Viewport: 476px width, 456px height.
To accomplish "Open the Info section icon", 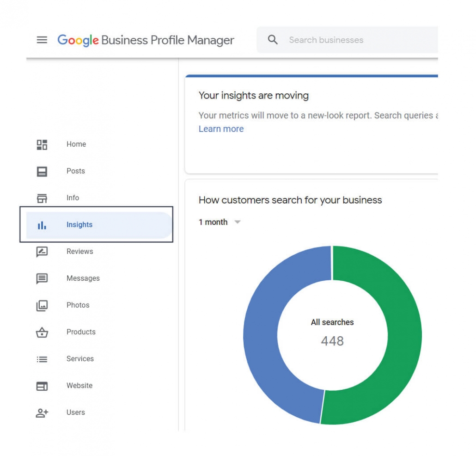I will 42,198.
